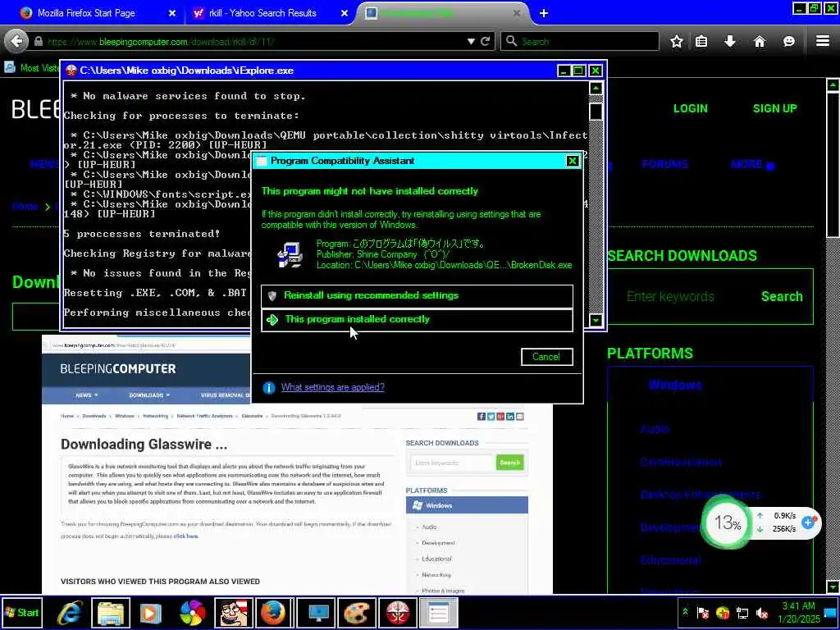Click the Search button in Search Downloads
This screenshot has width=840, height=630.
click(x=782, y=296)
